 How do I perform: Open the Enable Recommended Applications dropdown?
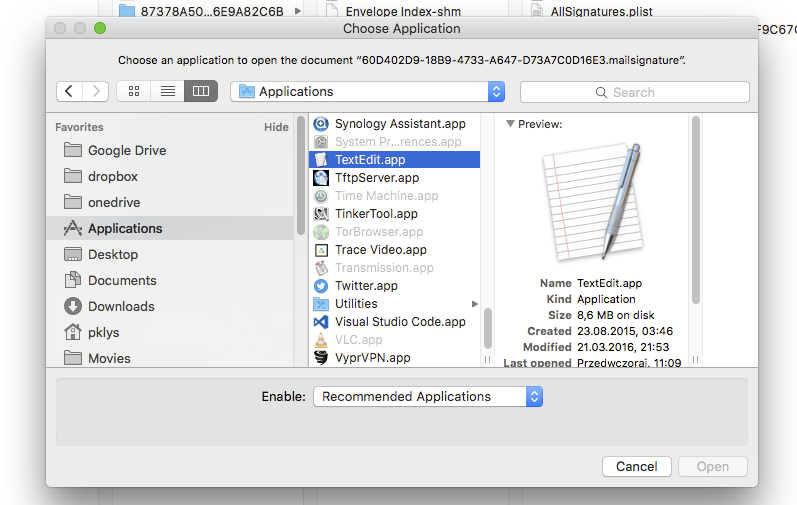click(427, 397)
